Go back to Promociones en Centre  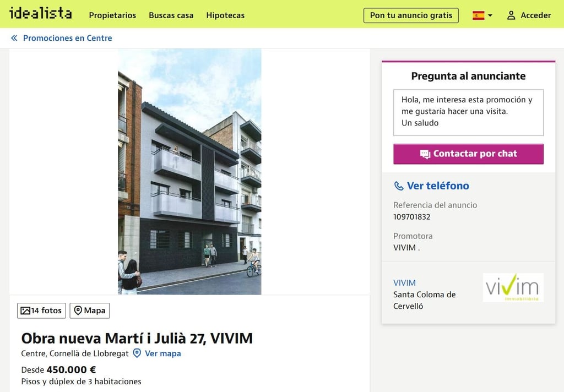(67, 38)
